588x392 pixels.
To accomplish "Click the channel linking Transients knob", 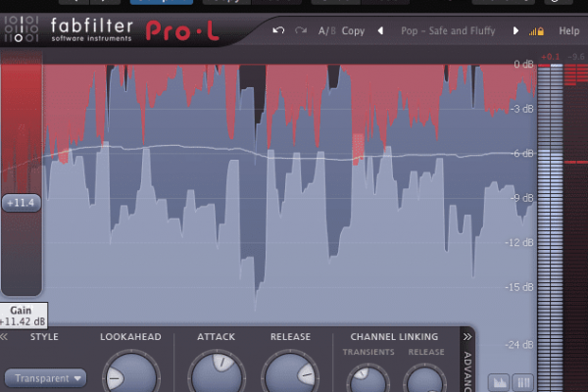I will pyautogui.click(x=367, y=378).
